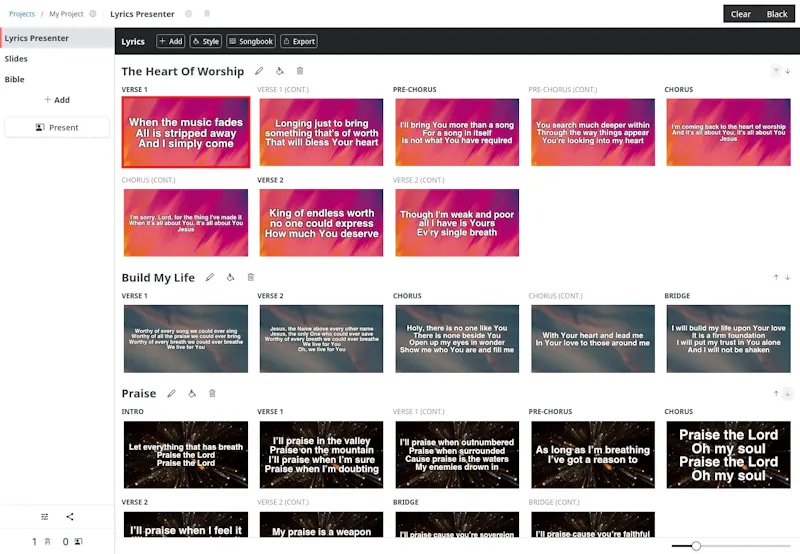Add new lyrics with Add button
This screenshot has width=800, height=554.
click(170, 41)
